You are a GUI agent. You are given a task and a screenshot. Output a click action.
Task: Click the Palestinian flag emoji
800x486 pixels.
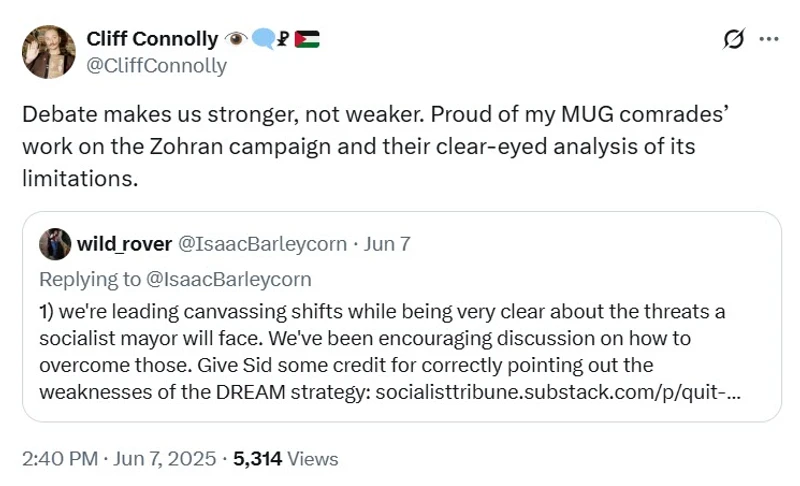[x=308, y=40]
